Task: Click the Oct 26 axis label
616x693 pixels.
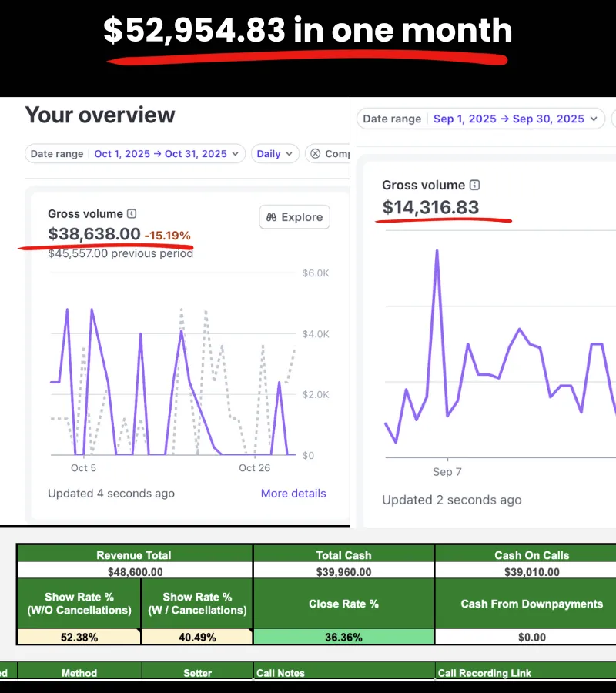Action: coord(255,468)
